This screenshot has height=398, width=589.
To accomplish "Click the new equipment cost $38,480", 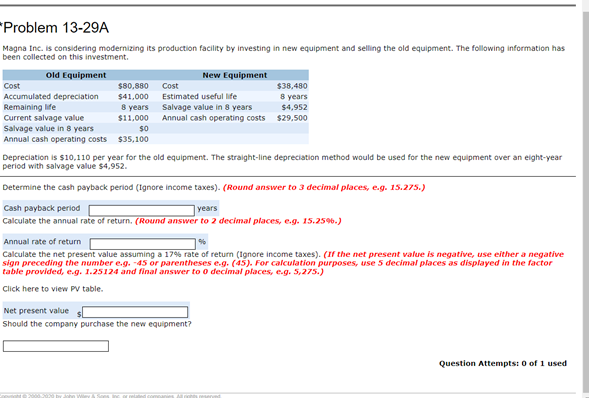I will (x=292, y=86).
